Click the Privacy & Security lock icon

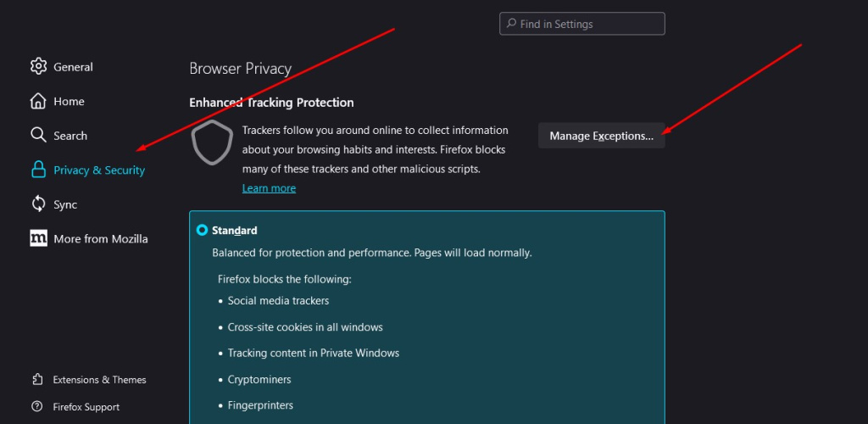tap(38, 170)
